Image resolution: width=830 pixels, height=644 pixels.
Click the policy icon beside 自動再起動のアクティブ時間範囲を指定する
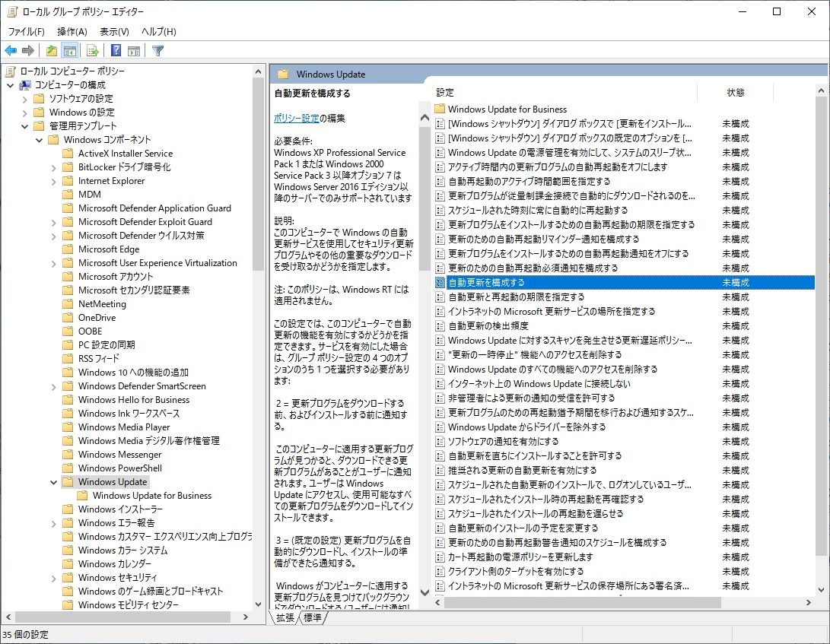tap(440, 182)
